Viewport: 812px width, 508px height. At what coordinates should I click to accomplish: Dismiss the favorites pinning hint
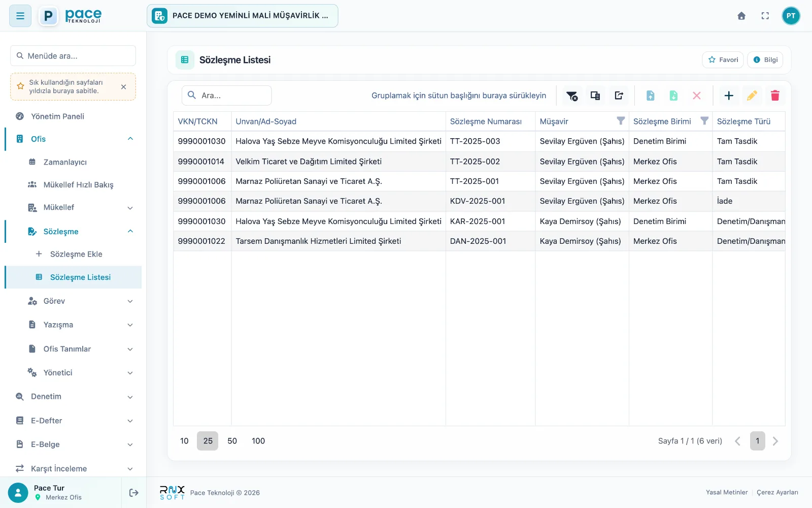(x=123, y=87)
